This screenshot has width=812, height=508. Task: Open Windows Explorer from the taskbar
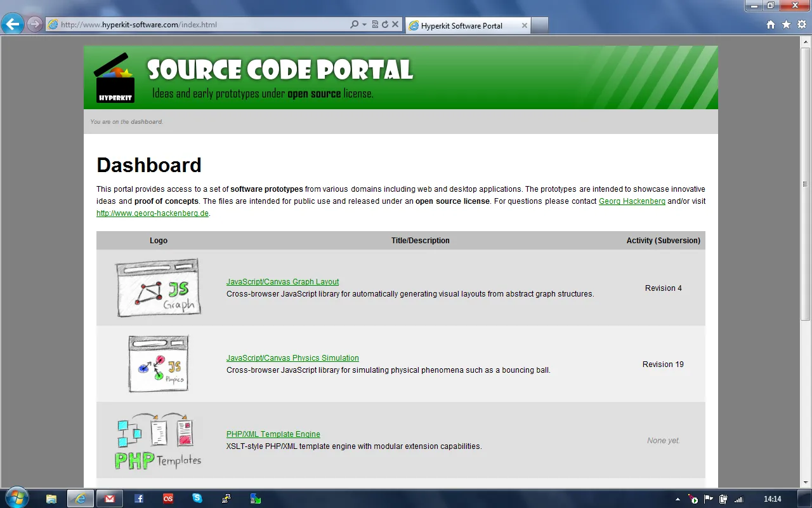(x=51, y=498)
